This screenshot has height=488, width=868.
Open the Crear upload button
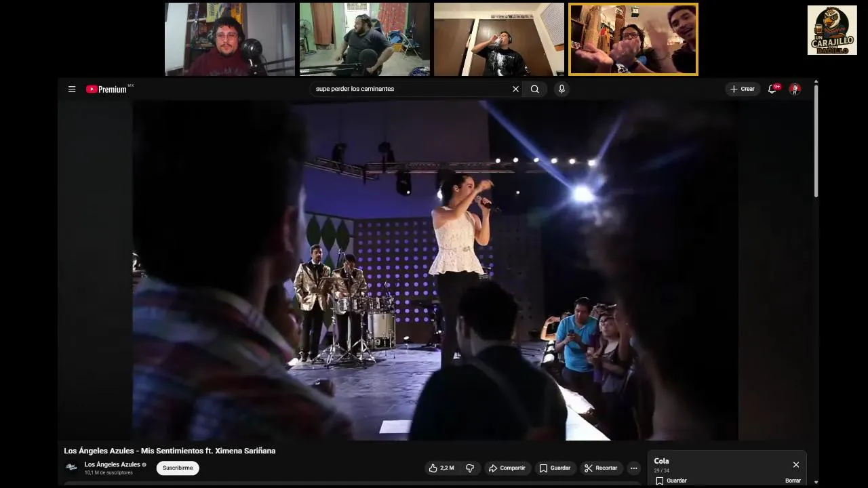tap(743, 89)
